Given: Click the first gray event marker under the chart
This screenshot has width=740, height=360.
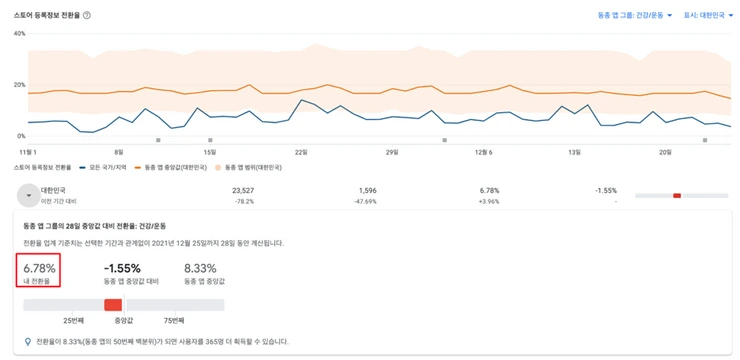Looking at the screenshot, I should click(158, 140).
